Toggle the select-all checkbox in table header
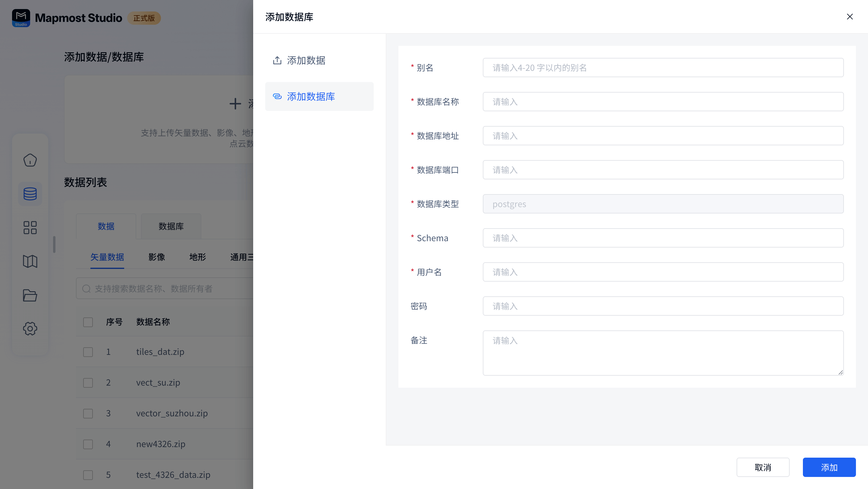This screenshot has width=868, height=489. (88, 322)
